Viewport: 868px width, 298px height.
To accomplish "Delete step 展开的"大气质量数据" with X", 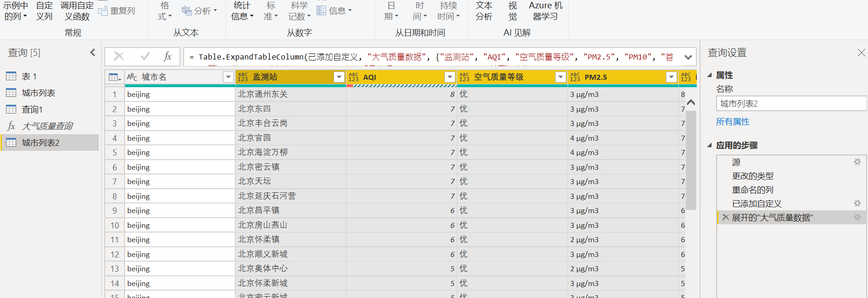I will pos(726,217).
